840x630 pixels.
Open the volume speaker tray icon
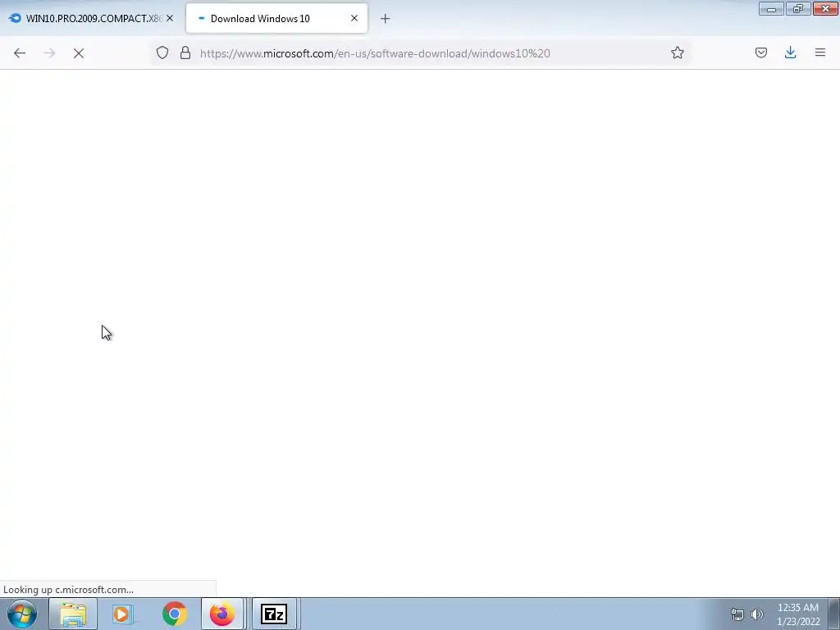[x=757, y=614]
